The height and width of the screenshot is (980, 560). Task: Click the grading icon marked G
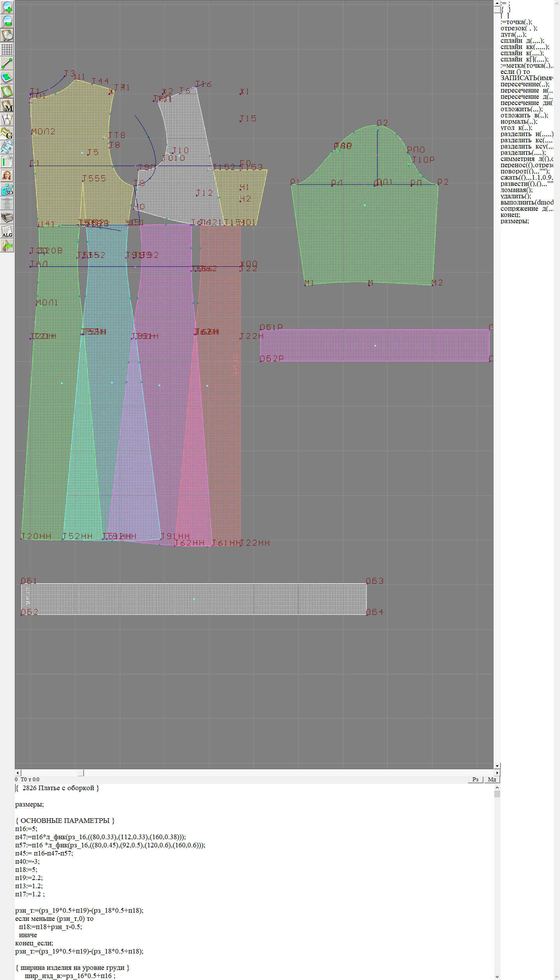click(7, 133)
